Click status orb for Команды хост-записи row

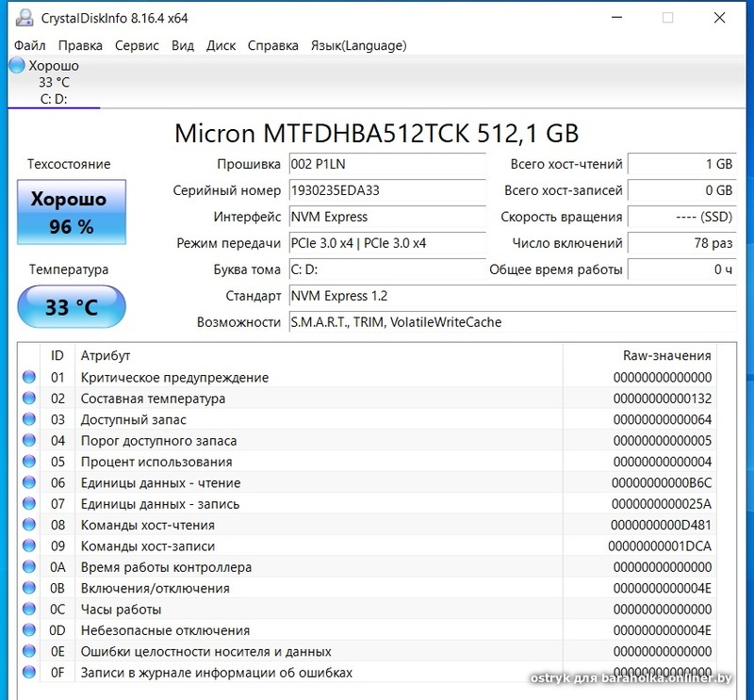pyautogui.click(x=29, y=545)
